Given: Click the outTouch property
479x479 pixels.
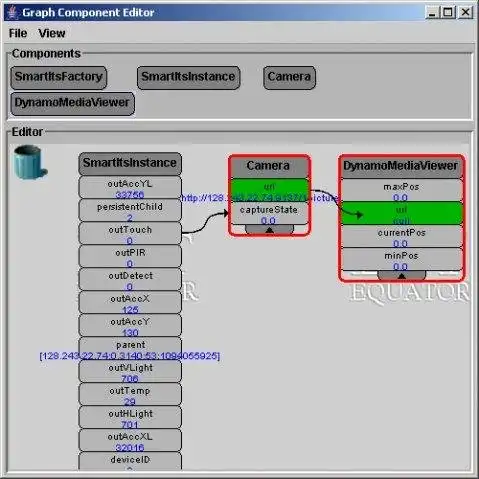Looking at the screenshot, I should click(130, 234).
